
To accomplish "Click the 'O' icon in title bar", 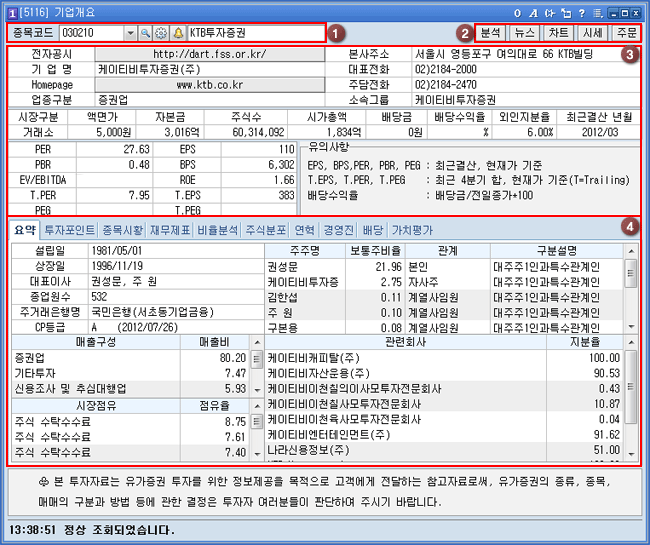I will pos(517,11).
